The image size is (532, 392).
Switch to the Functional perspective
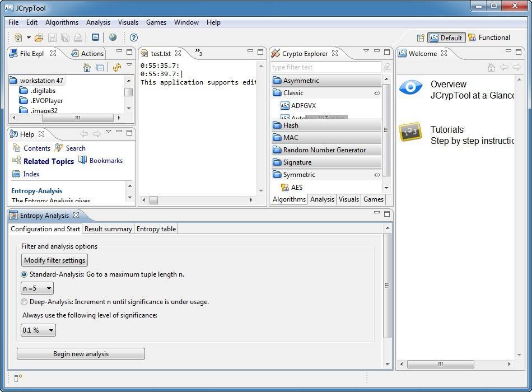point(489,38)
